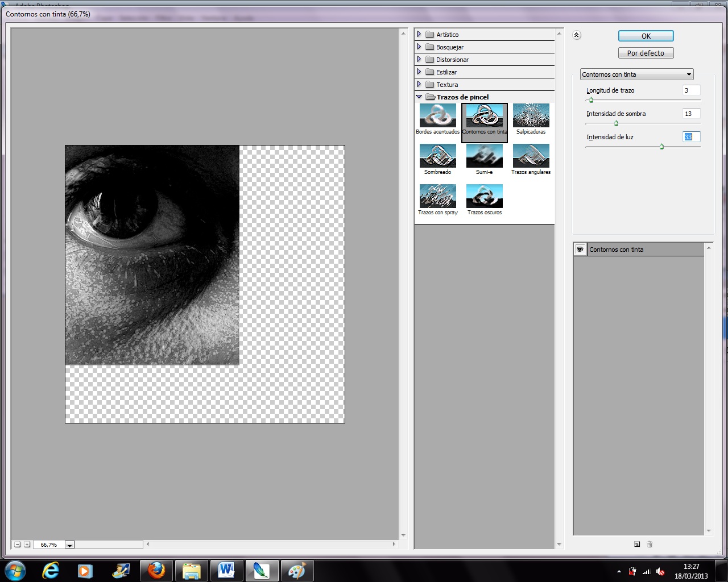728x582 pixels.
Task: Choose the Trazos con spray filter
Action: point(437,196)
